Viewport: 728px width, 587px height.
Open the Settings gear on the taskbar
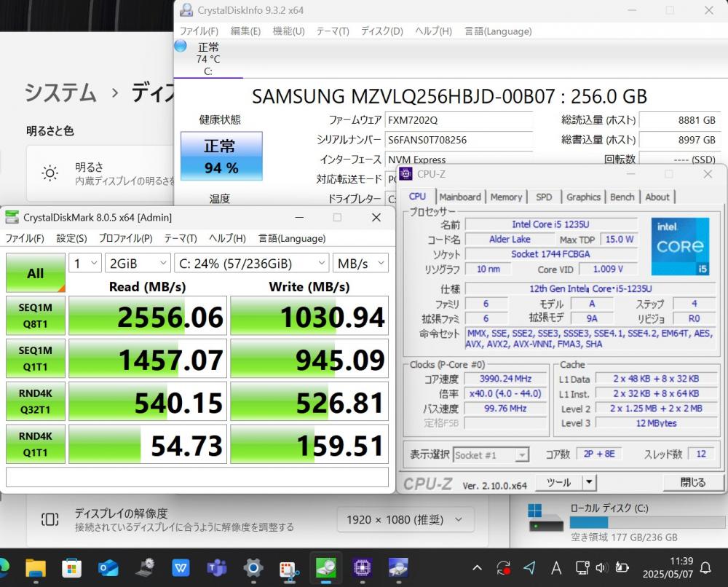(x=253, y=567)
